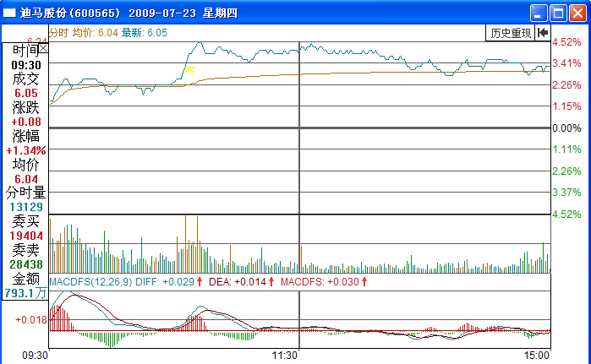Click the MACDFS(12,26,9) indicator label

point(90,281)
